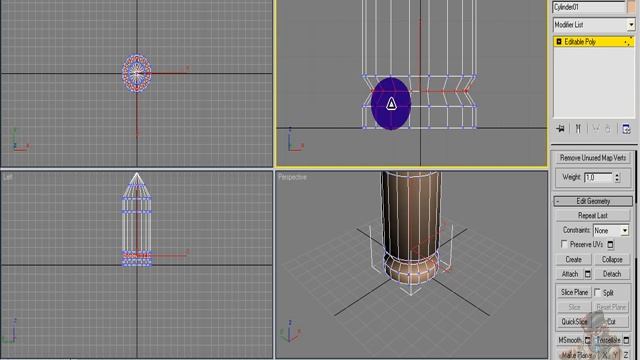The width and height of the screenshot is (640, 360).
Task: Click the QuickSlice button
Action: [574, 322]
